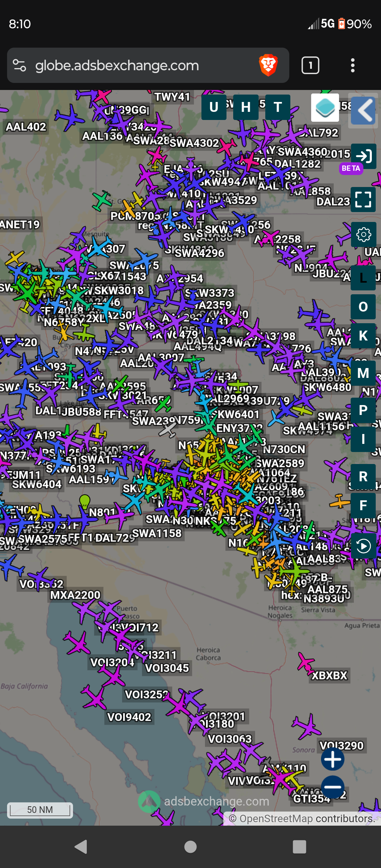
Task: Tap the U filter button
Action: [x=214, y=107]
